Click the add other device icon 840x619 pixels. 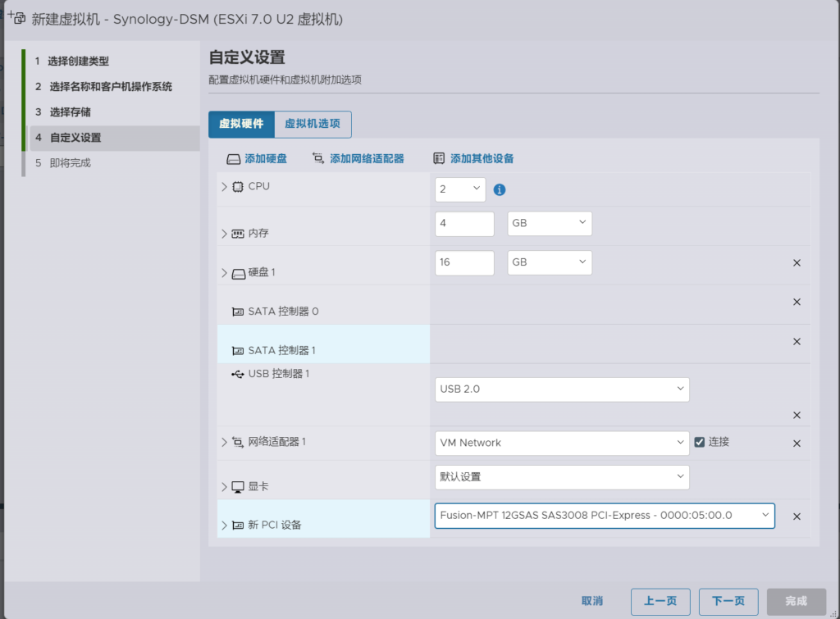[439, 158]
